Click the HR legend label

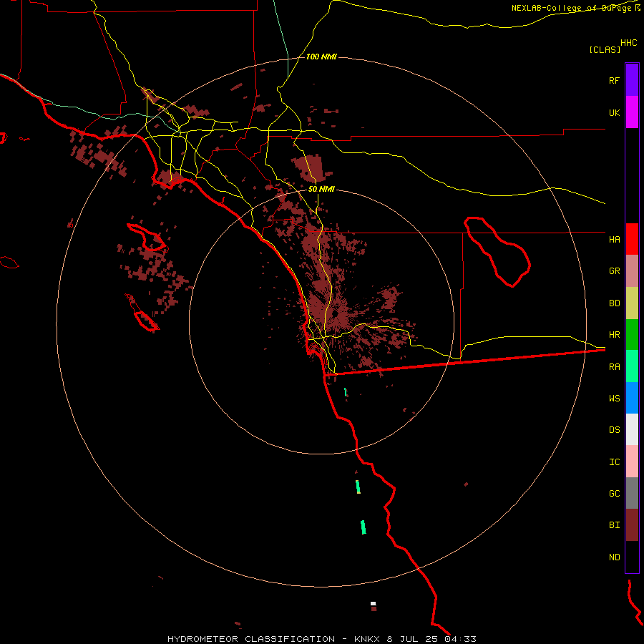[614, 335]
